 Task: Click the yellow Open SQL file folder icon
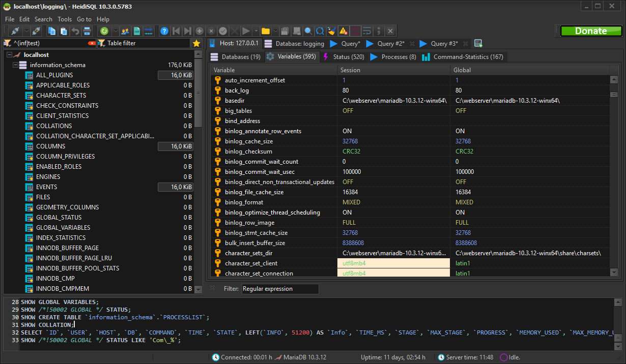pyautogui.click(x=266, y=31)
